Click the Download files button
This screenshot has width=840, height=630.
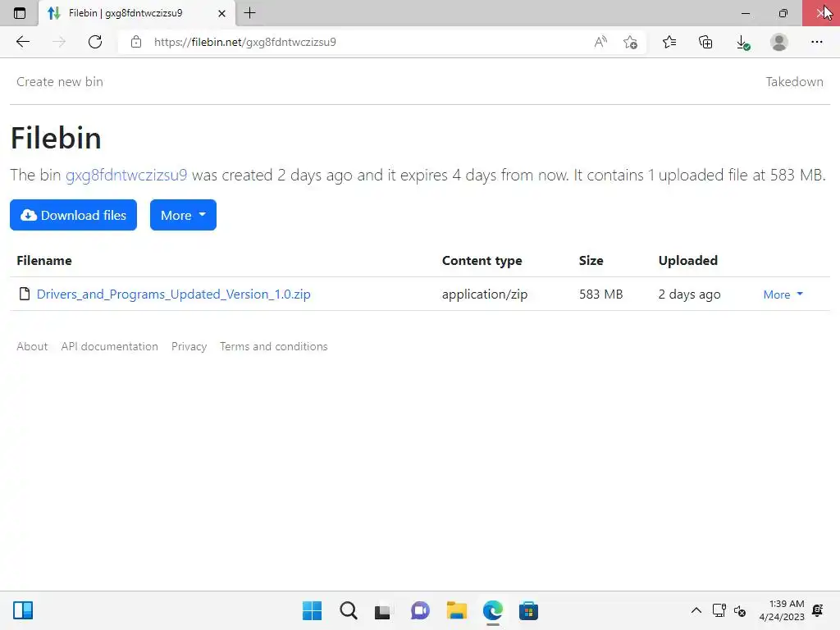73,215
